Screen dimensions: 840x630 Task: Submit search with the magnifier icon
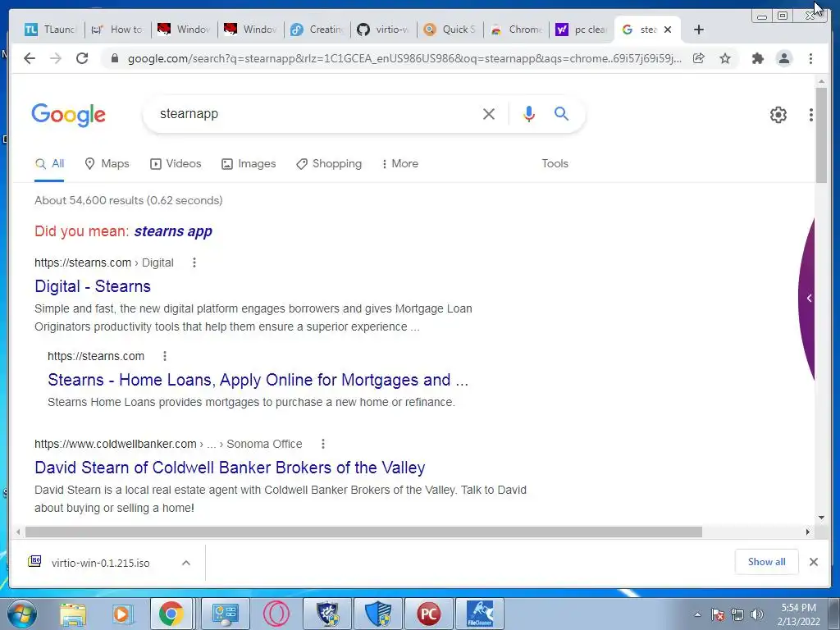pos(561,113)
